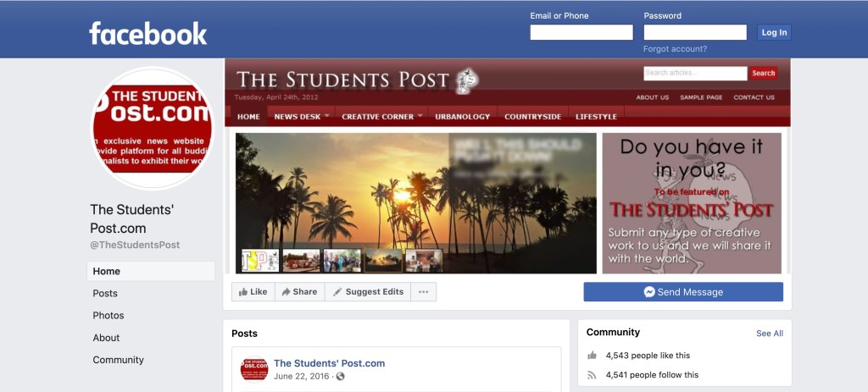Click the globe public audience icon
Image resolution: width=868 pixels, height=392 pixels.
click(x=341, y=377)
